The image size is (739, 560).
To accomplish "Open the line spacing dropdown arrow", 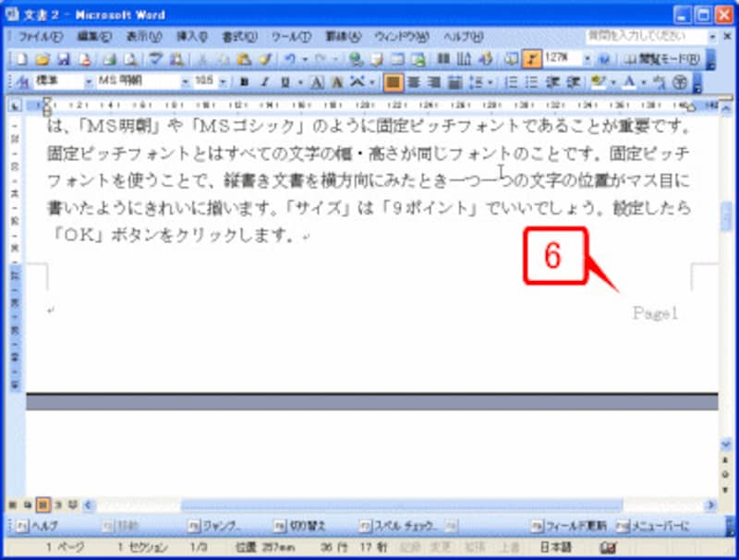I will point(491,82).
